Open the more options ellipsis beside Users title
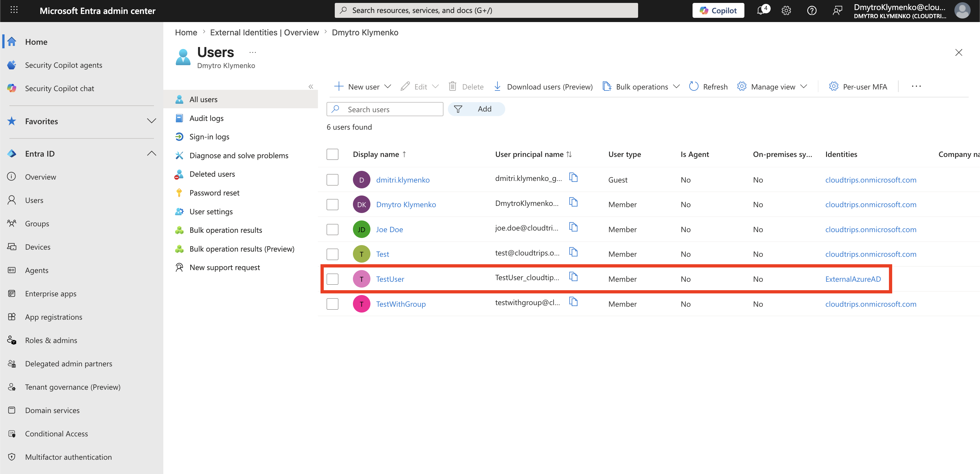Screen dimensions: 980x474 252,52
